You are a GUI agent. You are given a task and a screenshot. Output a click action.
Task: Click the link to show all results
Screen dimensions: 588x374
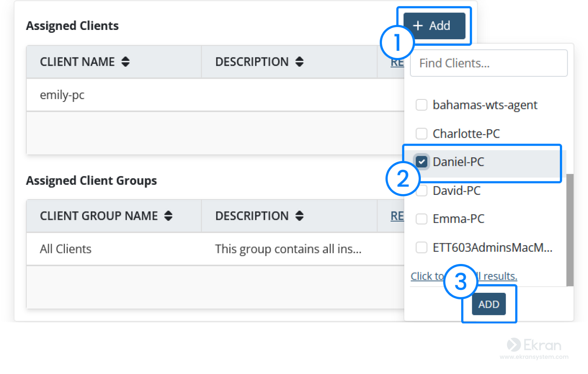click(x=499, y=276)
